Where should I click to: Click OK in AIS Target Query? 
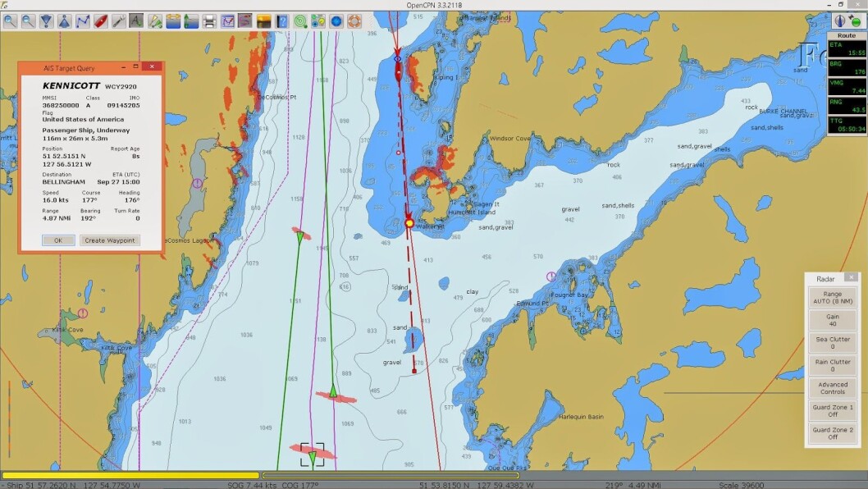(x=58, y=240)
